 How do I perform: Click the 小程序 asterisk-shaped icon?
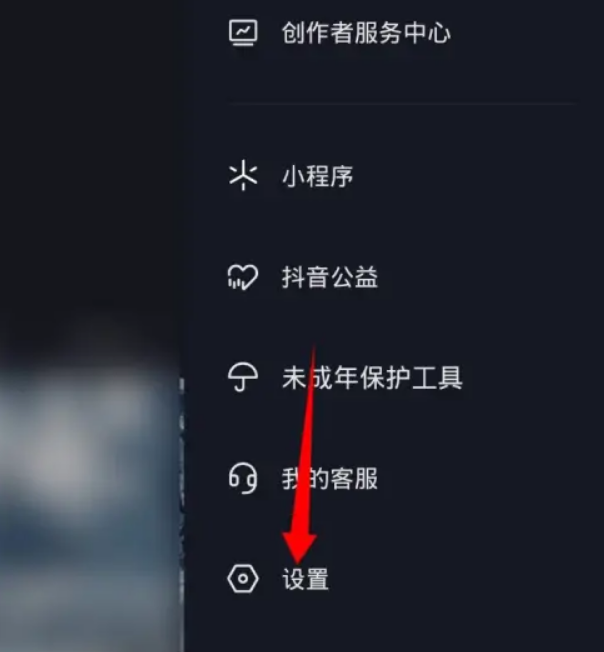pos(243,175)
